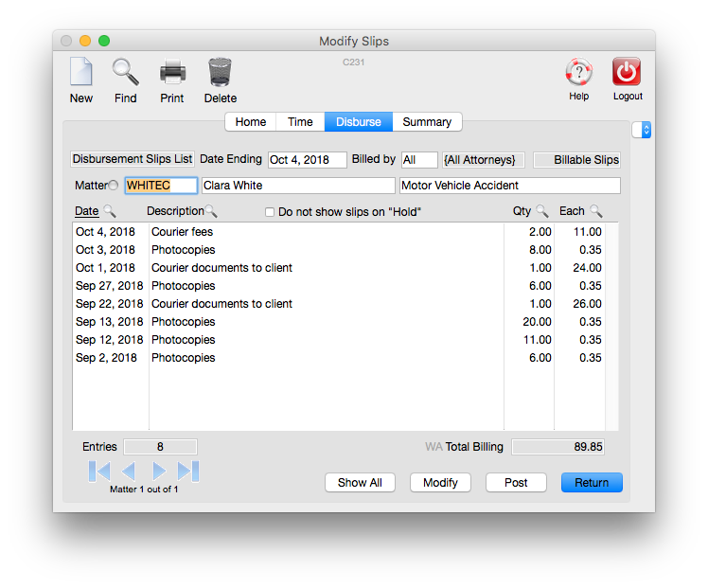
Task: Switch to the Time tab
Action: [300, 122]
